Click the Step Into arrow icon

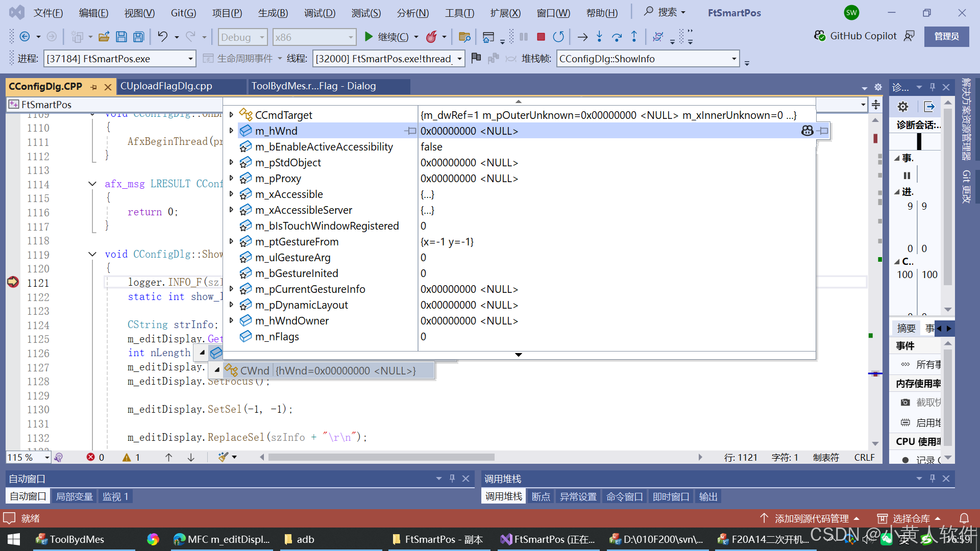click(x=599, y=37)
